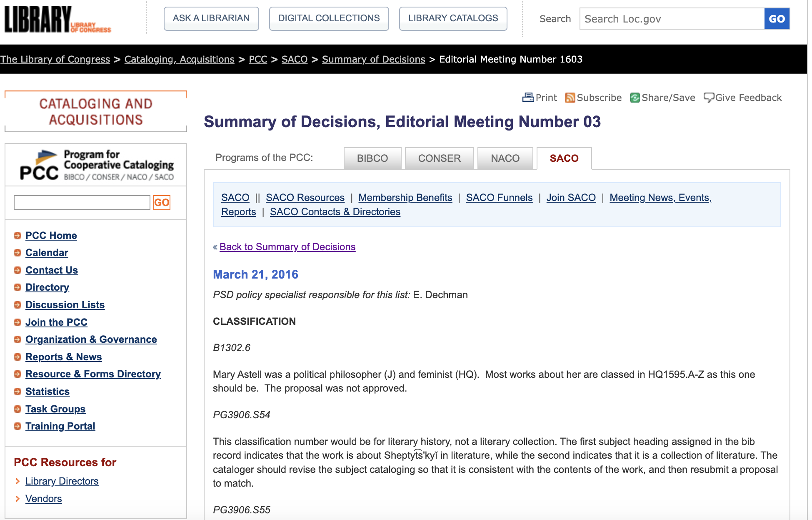Click the Give Feedback speech bubble icon

708,97
